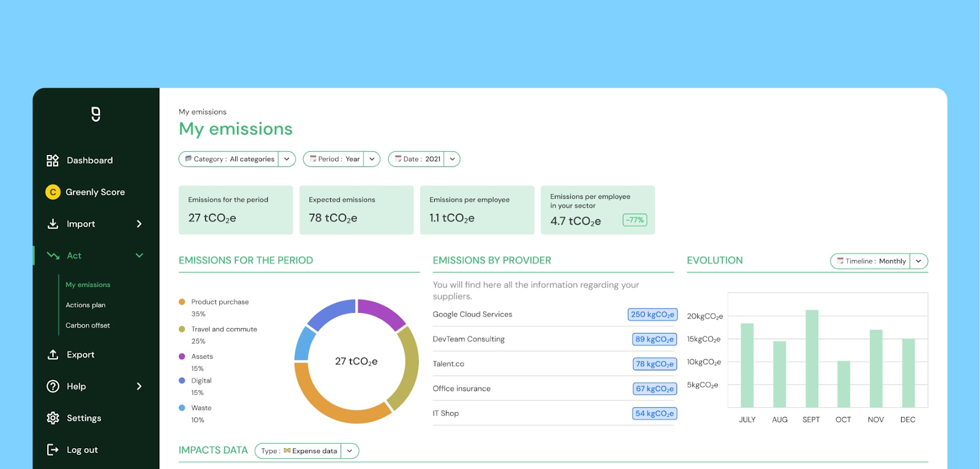980x469 pixels.
Task: Click the Date filter calendar icon
Action: pos(398,159)
